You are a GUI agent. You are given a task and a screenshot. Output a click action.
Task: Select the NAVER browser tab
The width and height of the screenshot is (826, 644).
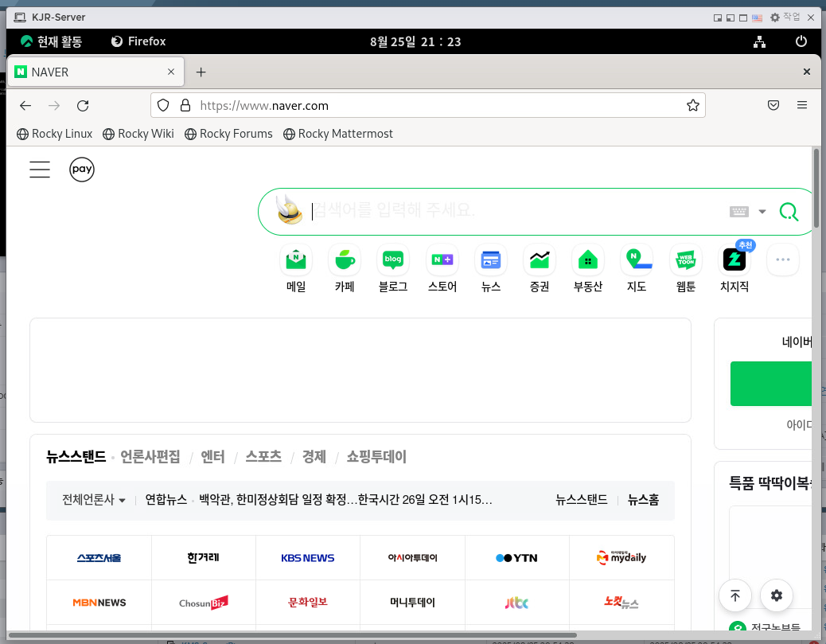[x=95, y=72]
